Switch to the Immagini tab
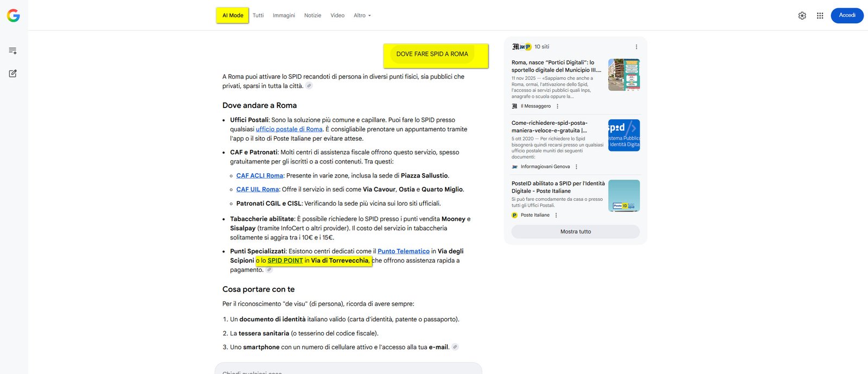 [284, 15]
